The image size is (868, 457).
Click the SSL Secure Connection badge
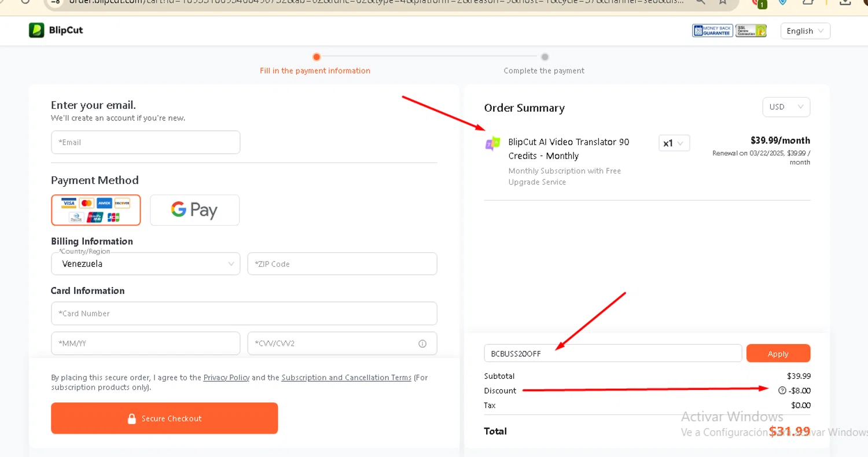[751, 31]
